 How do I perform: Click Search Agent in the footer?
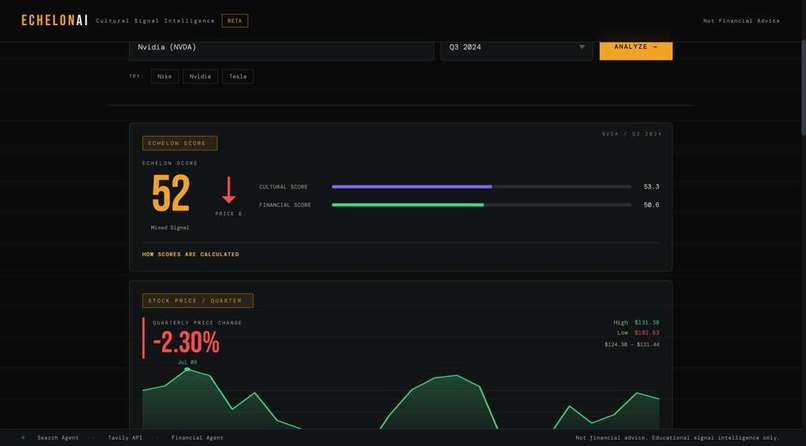point(58,438)
